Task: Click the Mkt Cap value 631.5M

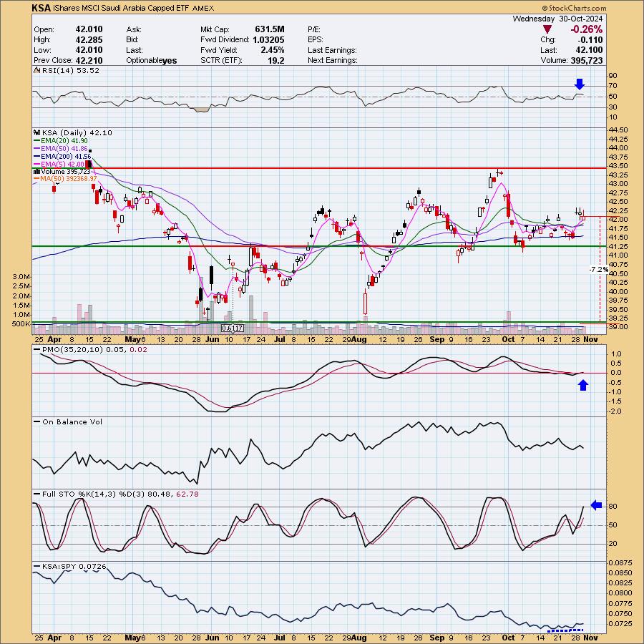Action: pos(270,29)
